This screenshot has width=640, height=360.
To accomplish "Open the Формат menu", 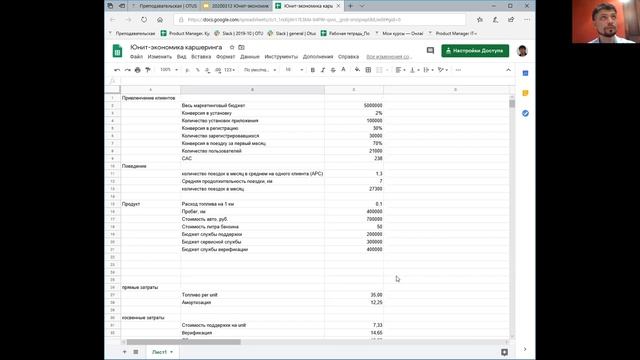I will click(225, 57).
